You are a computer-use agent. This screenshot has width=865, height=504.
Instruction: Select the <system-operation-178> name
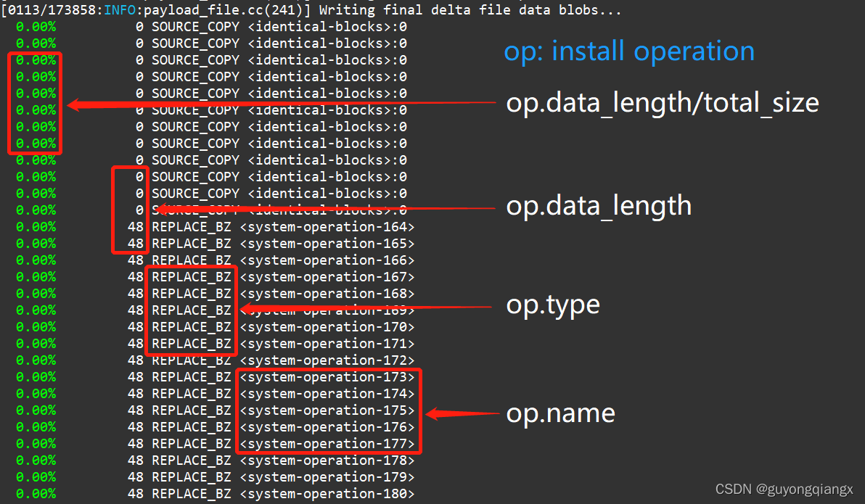point(327,460)
